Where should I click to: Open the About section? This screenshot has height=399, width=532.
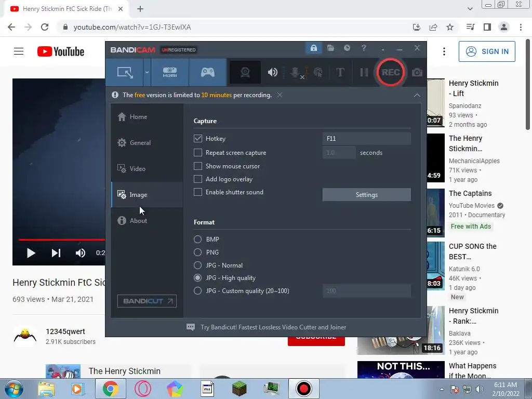coord(147,220)
